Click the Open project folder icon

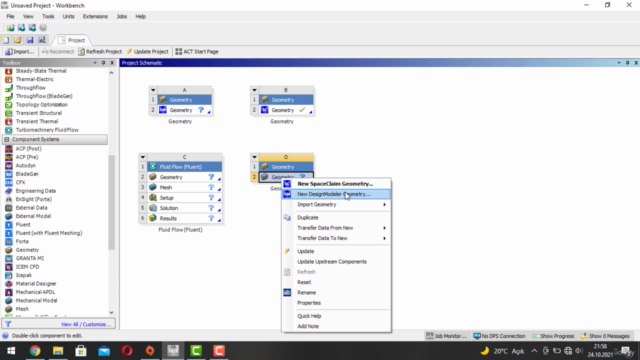coord(18,40)
